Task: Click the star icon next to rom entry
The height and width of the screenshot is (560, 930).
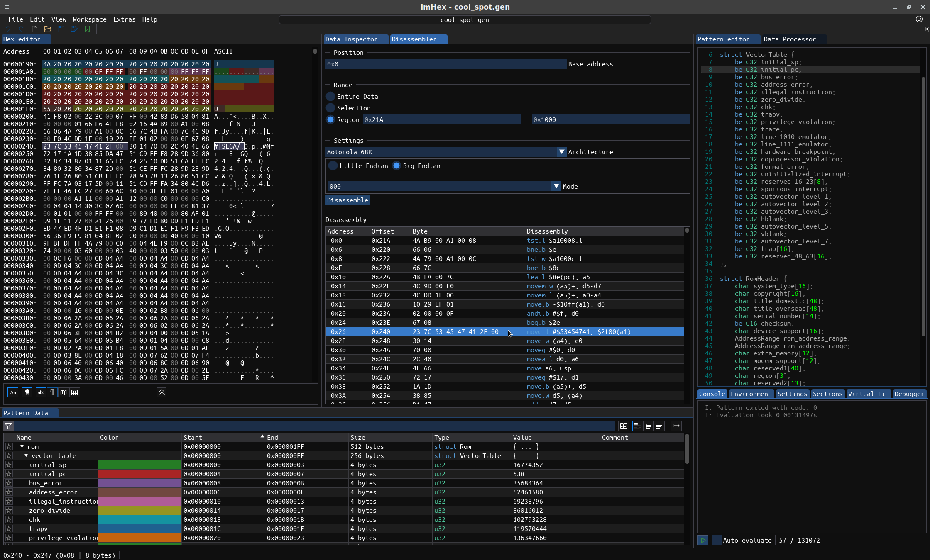Action: coord(9,446)
